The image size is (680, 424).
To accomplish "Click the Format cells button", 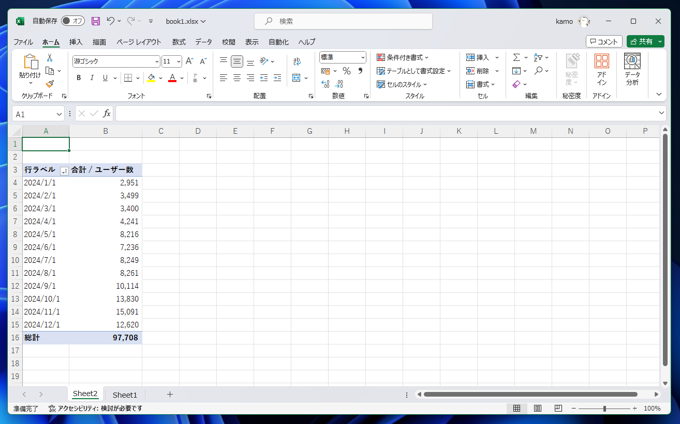I will click(481, 85).
